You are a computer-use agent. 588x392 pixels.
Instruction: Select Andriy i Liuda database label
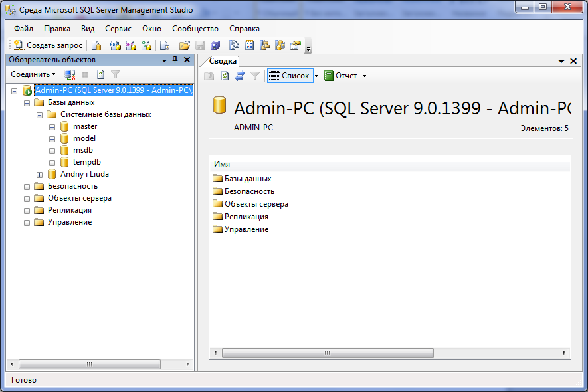pos(85,174)
